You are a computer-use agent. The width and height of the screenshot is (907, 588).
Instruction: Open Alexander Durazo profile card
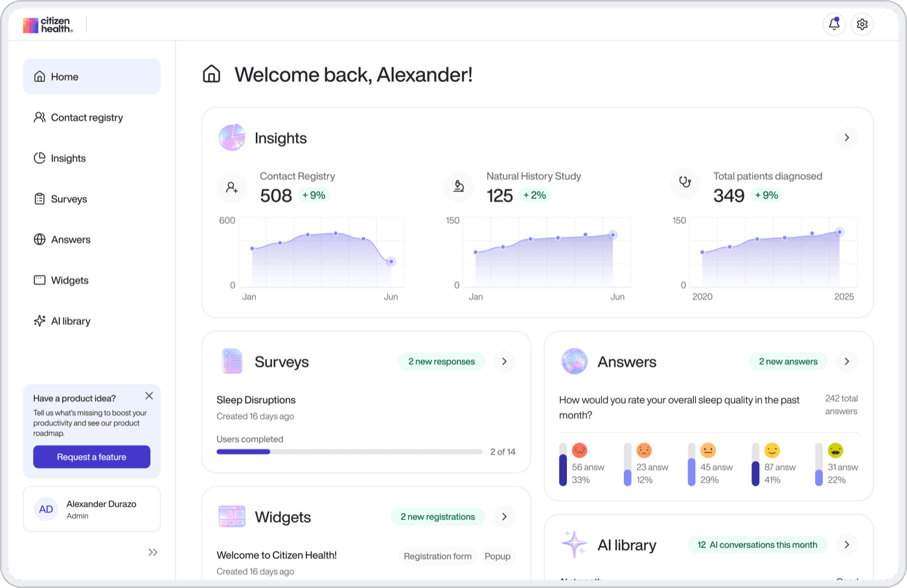92,509
